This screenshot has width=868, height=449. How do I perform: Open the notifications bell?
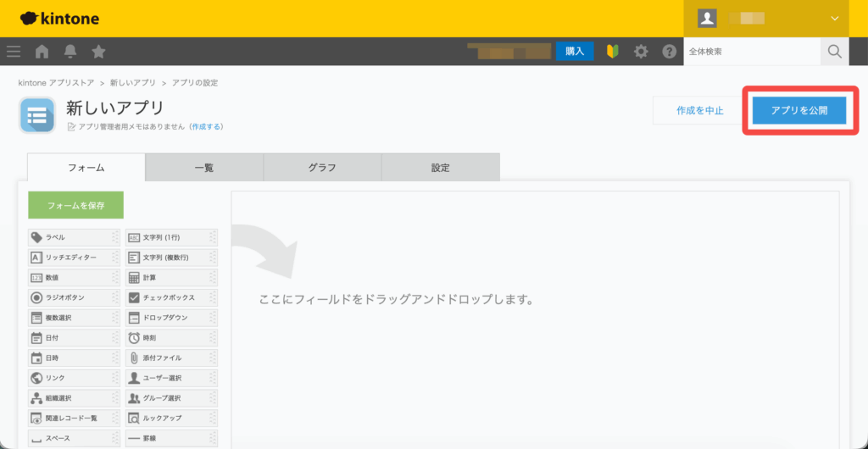point(70,52)
